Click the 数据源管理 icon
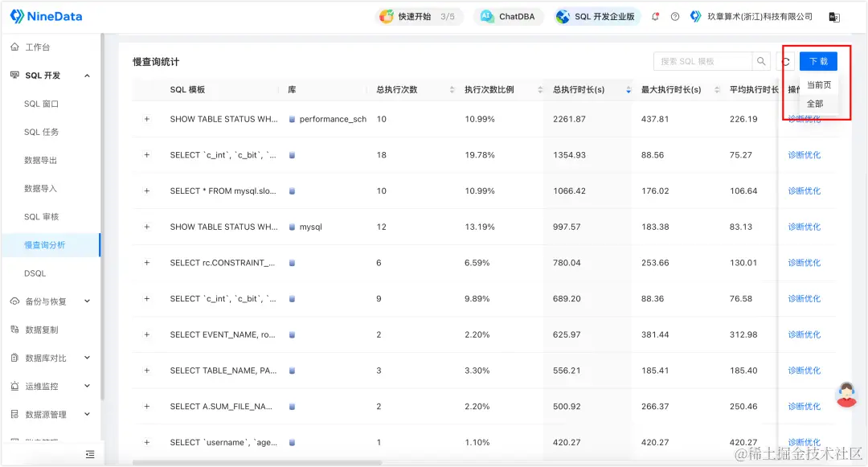The image size is (868, 467). point(15,415)
